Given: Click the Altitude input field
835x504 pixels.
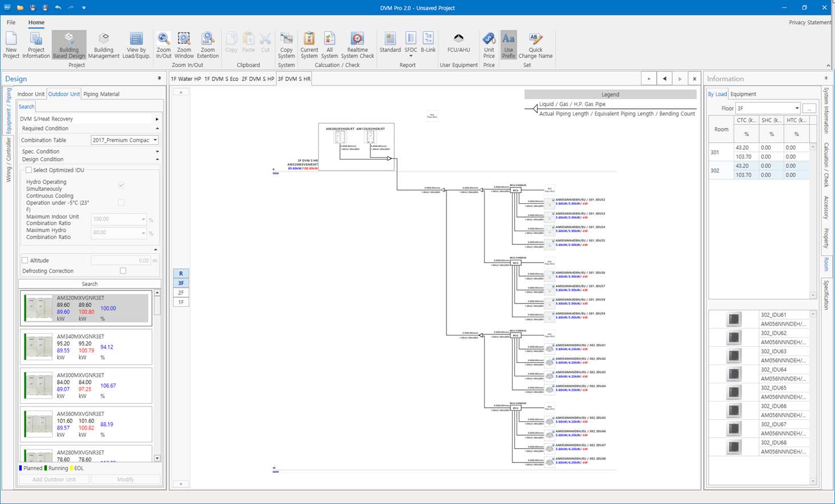Looking at the screenshot, I should click(121, 260).
